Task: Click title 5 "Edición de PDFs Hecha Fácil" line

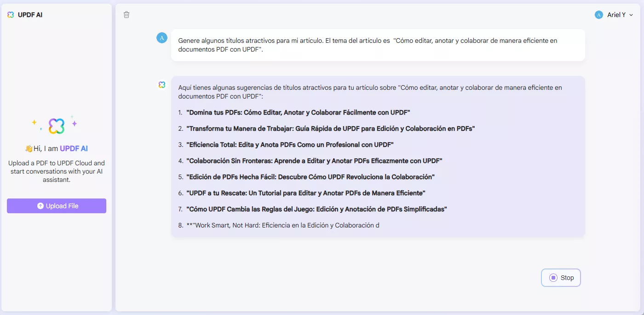Action: tap(310, 177)
